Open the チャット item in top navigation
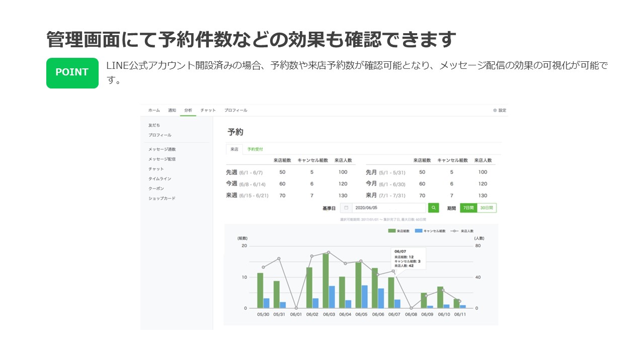Image resolution: width=644 pixels, height=362 pixels. click(208, 110)
